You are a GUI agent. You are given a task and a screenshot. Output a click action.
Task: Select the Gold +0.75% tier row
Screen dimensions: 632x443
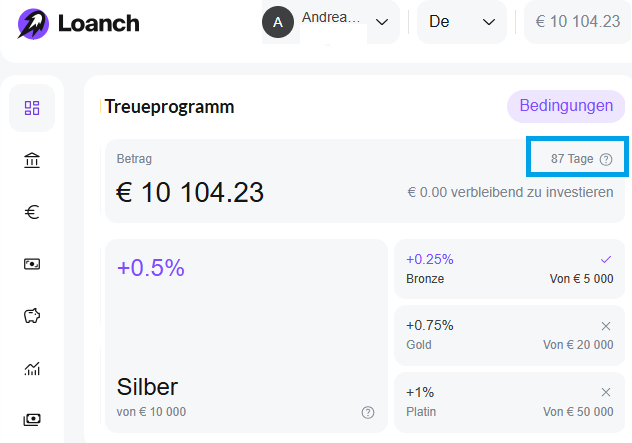coord(509,335)
